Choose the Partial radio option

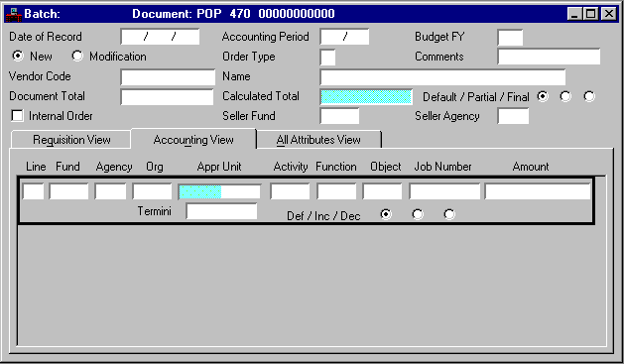[565, 96]
